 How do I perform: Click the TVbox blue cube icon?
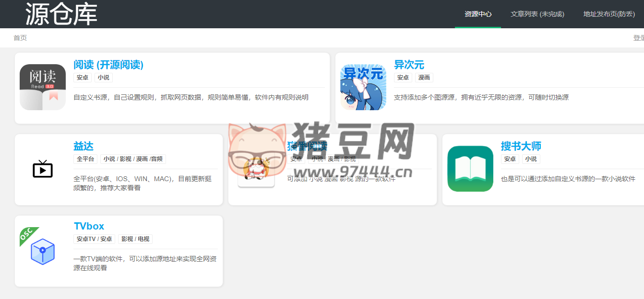42,251
